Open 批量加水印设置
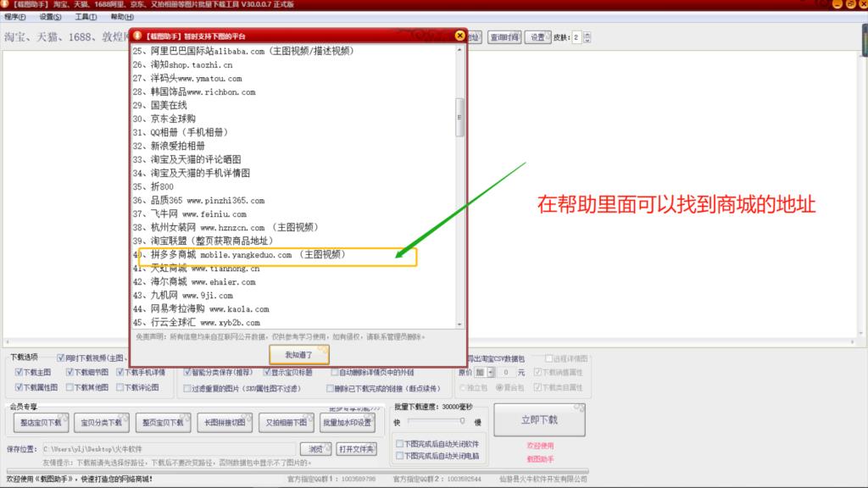Image resolution: width=868 pixels, height=488 pixels. coord(347,423)
